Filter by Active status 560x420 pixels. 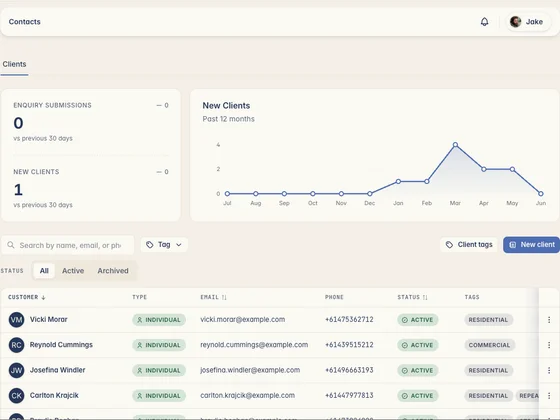pyautogui.click(x=73, y=271)
